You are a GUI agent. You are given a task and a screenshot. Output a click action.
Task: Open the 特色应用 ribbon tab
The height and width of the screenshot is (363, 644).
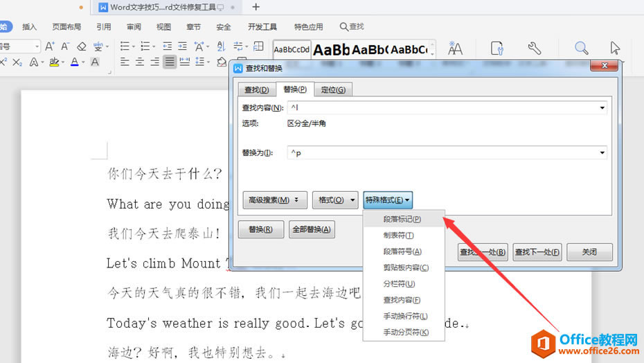click(x=308, y=27)
